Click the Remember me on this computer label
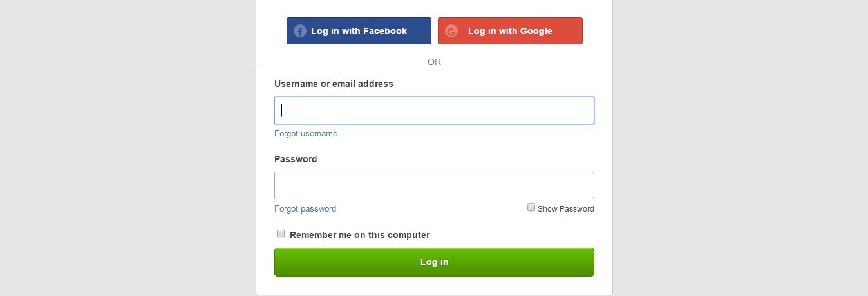Viewport: 868px width, 296px height. tap(360, 235)
